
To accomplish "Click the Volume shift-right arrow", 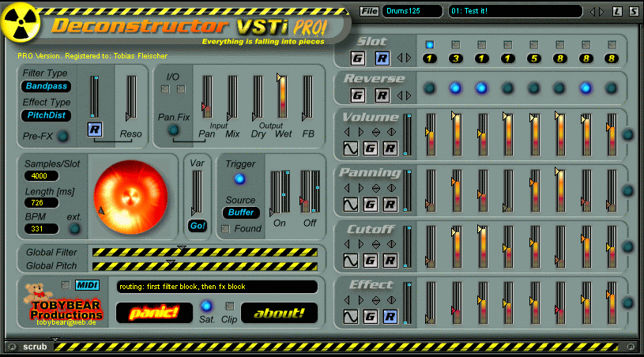I will [361, 132].
